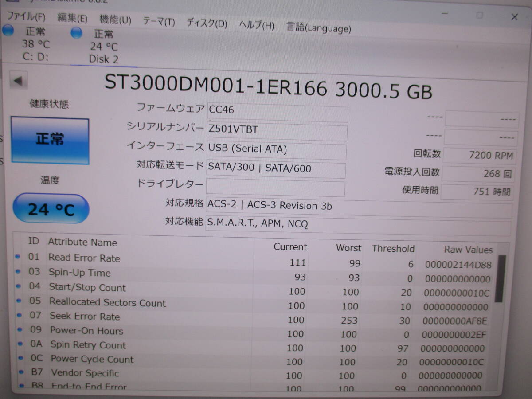The width and height of the screenshot is (532, 399).
Task: Click the Threshold column header
Action: [x=393, y=249]
